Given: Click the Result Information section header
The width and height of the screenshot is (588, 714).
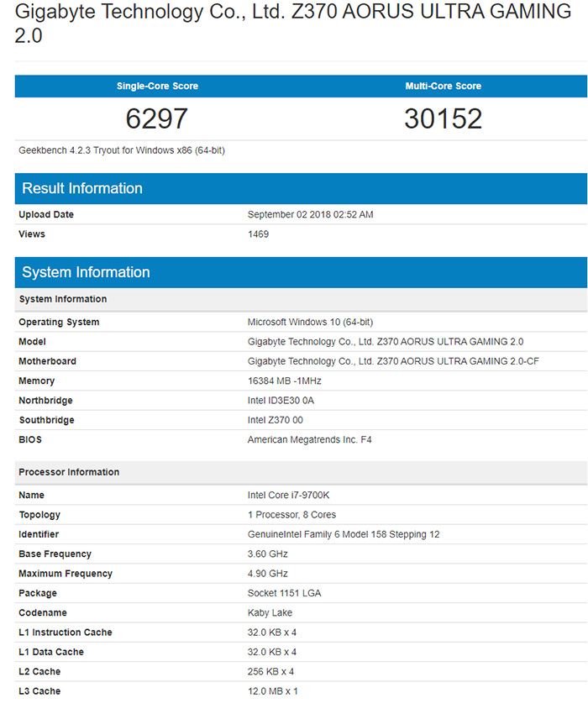Looking at the screenshot, I should 301,188.
